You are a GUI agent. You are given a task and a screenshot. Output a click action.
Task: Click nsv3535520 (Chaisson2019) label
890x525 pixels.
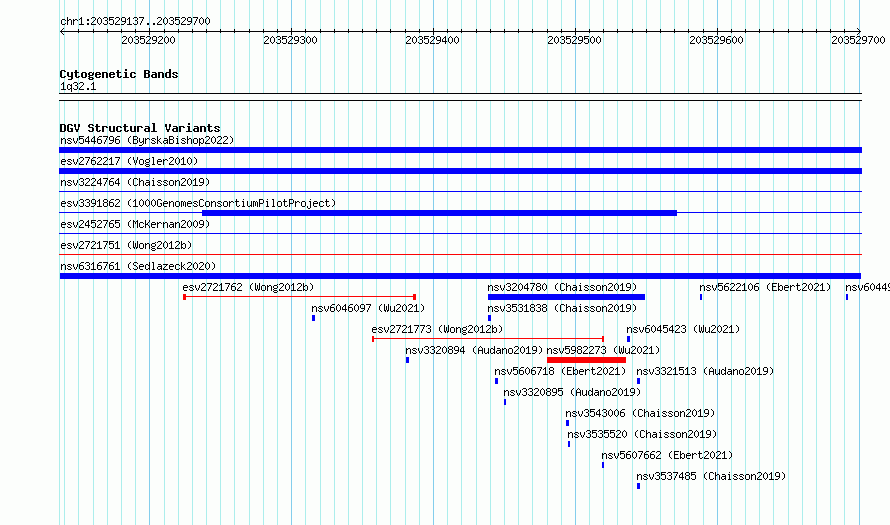(x=642, y=434)
